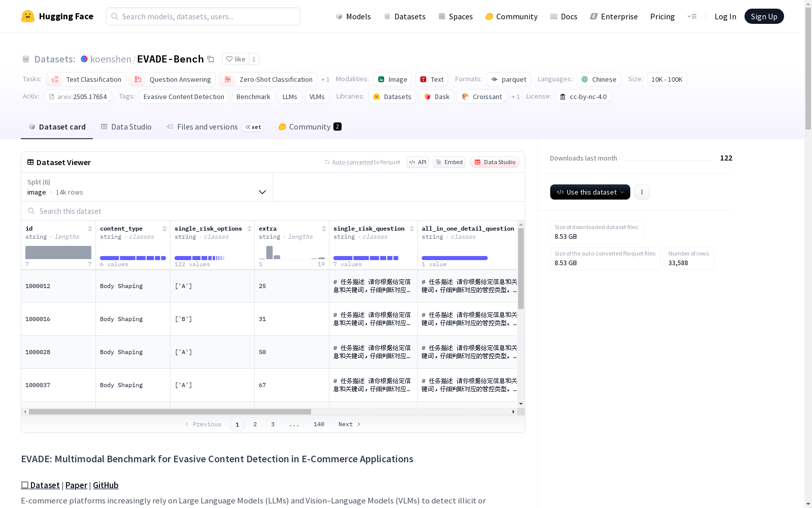Select the 10K - 100K size tag
The height and width of the screenshot is (508, 812).
667,79
